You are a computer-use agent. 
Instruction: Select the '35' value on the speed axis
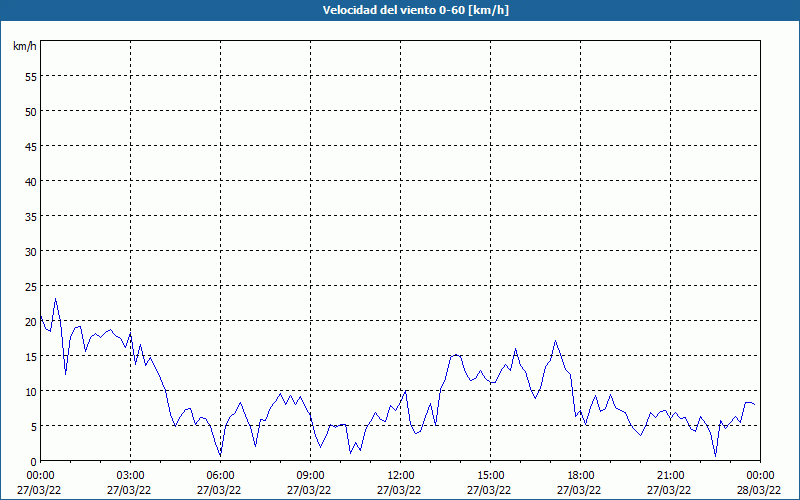click(31, 217)
